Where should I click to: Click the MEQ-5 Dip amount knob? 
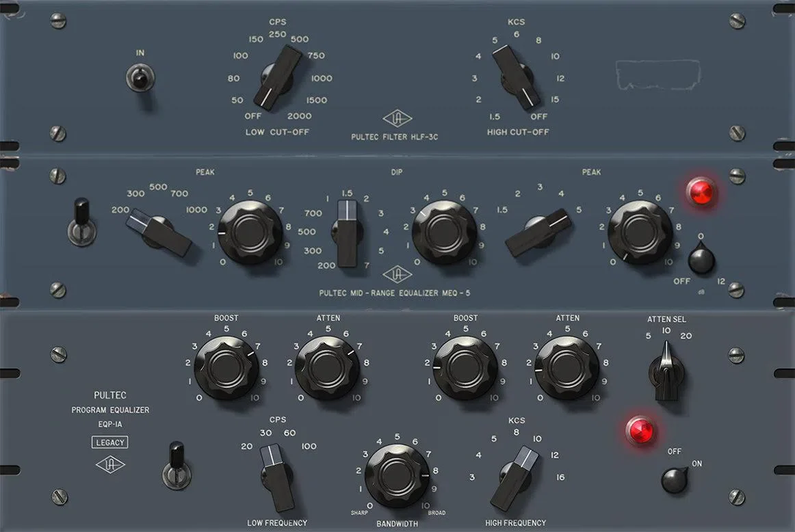pyautogui.click(x=444, y=232)
